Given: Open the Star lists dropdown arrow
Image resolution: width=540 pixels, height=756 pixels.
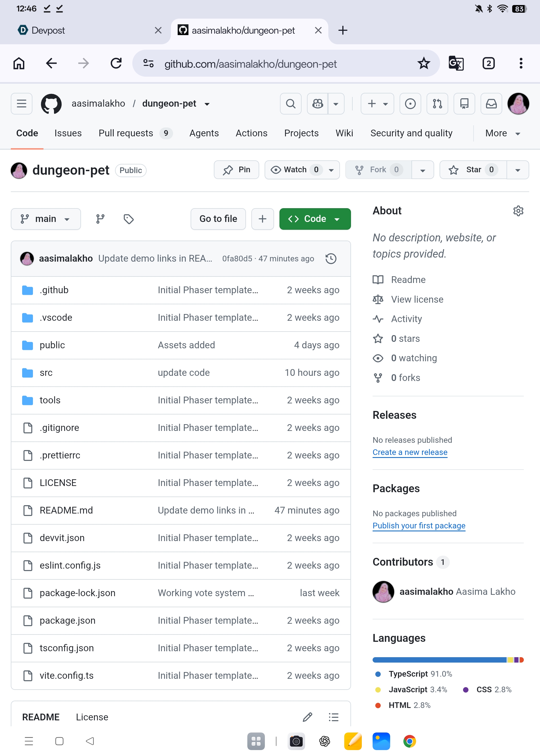Looking at the screenshot, I should click(x=517, y=170).
